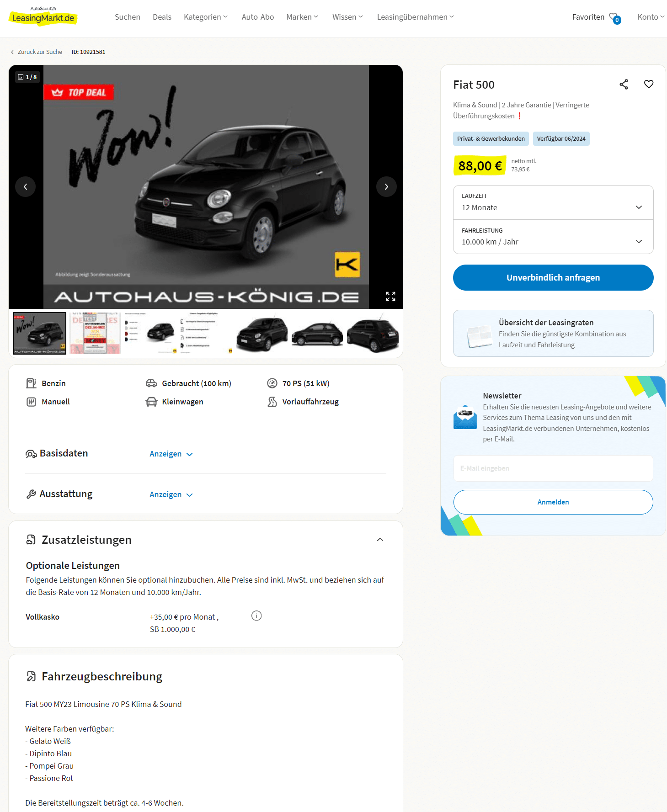Click the LeasingMarkt.de logo
This screenshot has width=667, height=812.
43,17
